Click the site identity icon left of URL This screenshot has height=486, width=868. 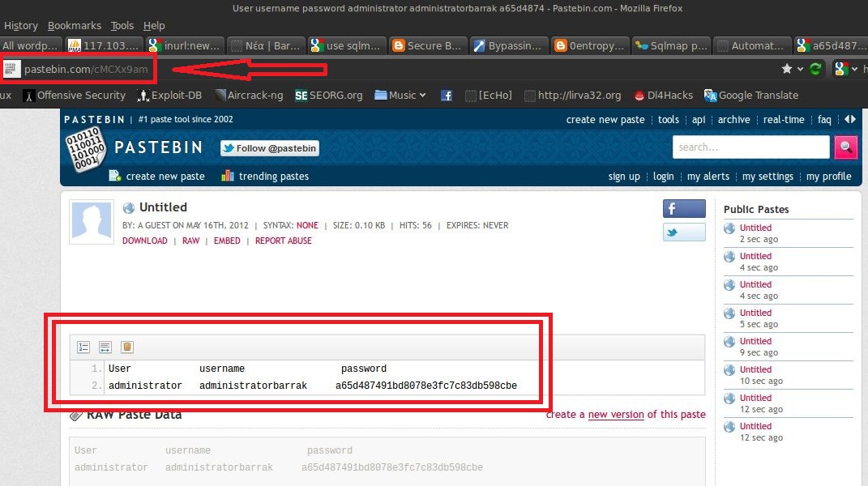pyautogui.click(x=11, y=69)
